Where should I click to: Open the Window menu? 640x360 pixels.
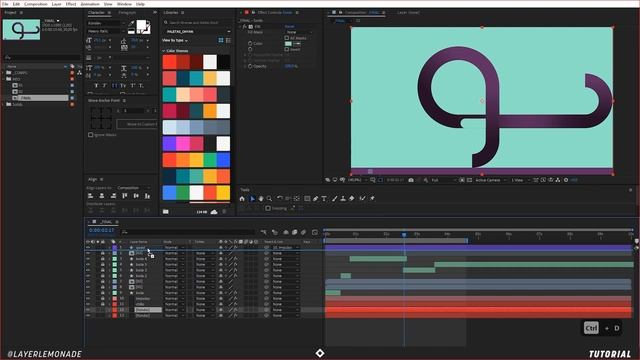pos(124,4)
